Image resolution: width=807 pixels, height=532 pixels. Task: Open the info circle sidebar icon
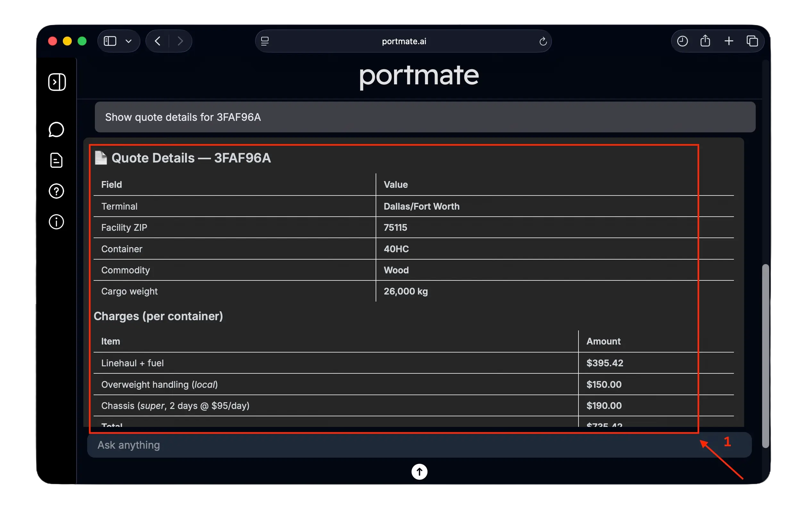56,222
